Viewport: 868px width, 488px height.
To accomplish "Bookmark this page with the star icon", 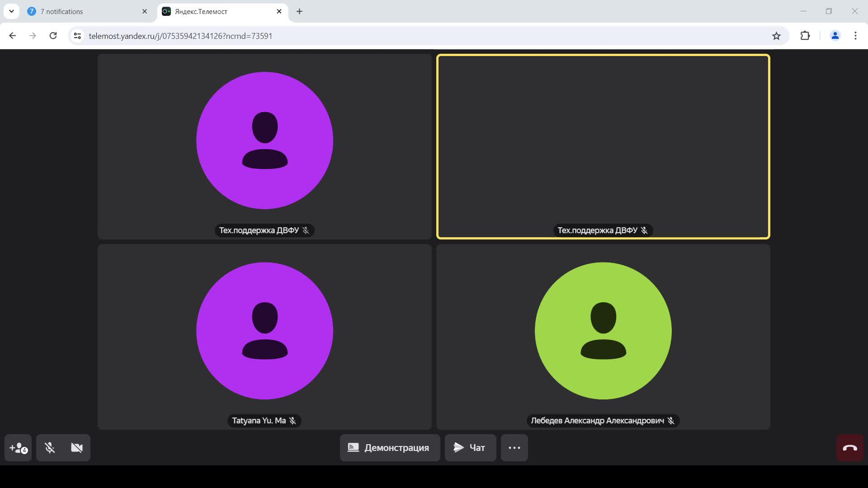I will coord(776,36).
